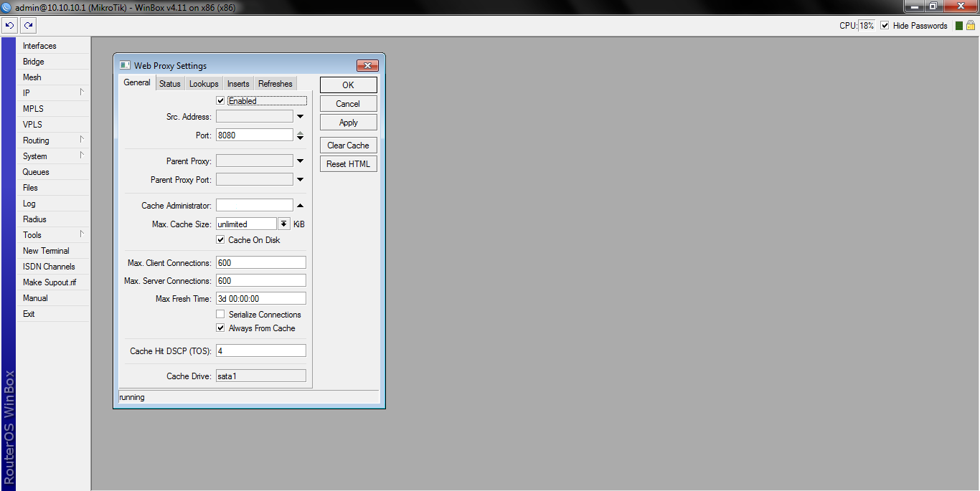Click the WinBox logo icon in title bar

(6, 7)
